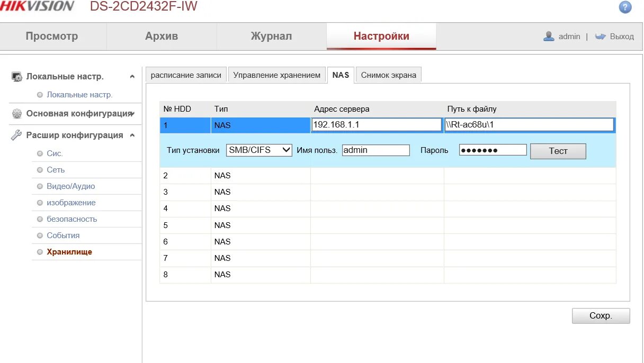Switch to the Журнал tab
This screenshot has width=644, height=363.
(271, 37)
